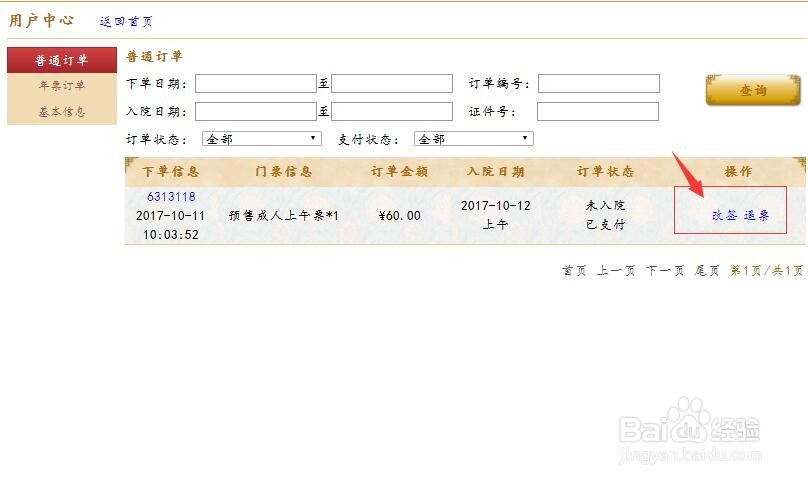Click the 门票信息 column header
Screen dimensions: 808x483
(x=284, y=172)
